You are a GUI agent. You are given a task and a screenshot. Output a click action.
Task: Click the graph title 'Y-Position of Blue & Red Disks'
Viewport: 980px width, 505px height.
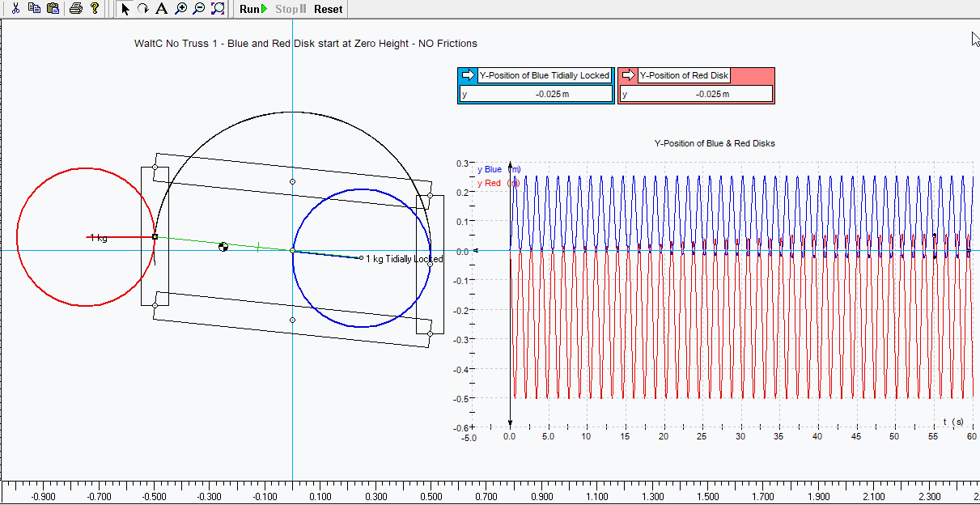click(x=715, y=143)
